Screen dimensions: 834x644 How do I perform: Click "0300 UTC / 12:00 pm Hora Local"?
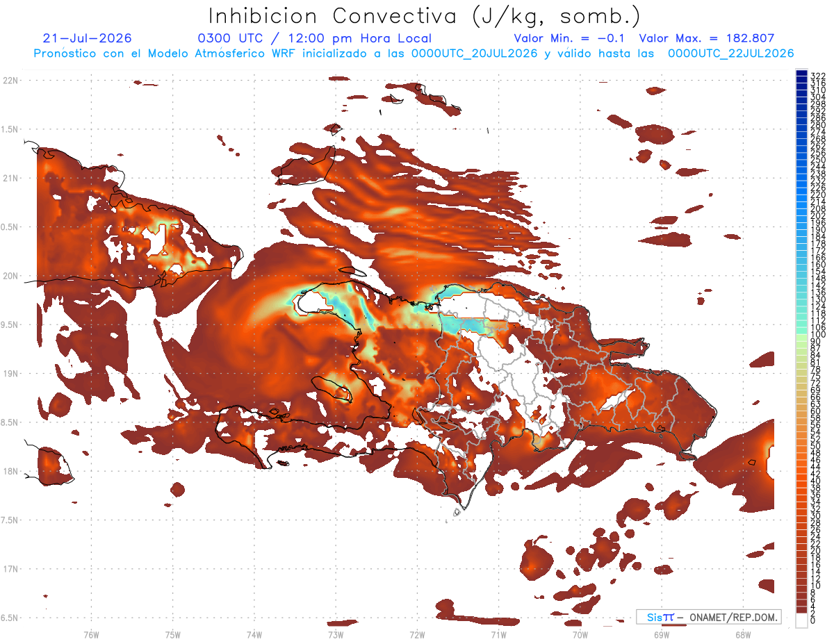(x=315, y=38)
